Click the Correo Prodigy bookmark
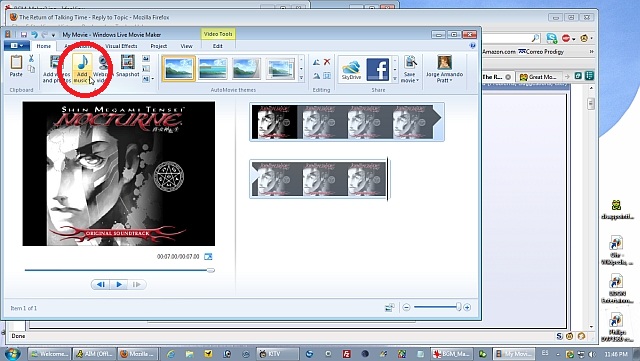Viewport: 640px width, 361px height. pos(541,52)
